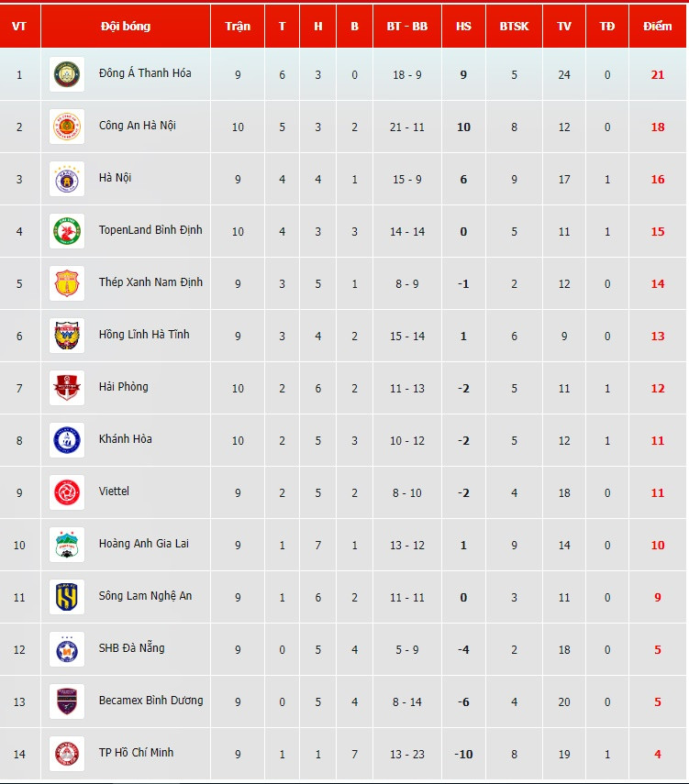Click the Hoàng Anh Gia Lai logo
The image size is (689, 784).
[67, 545]
